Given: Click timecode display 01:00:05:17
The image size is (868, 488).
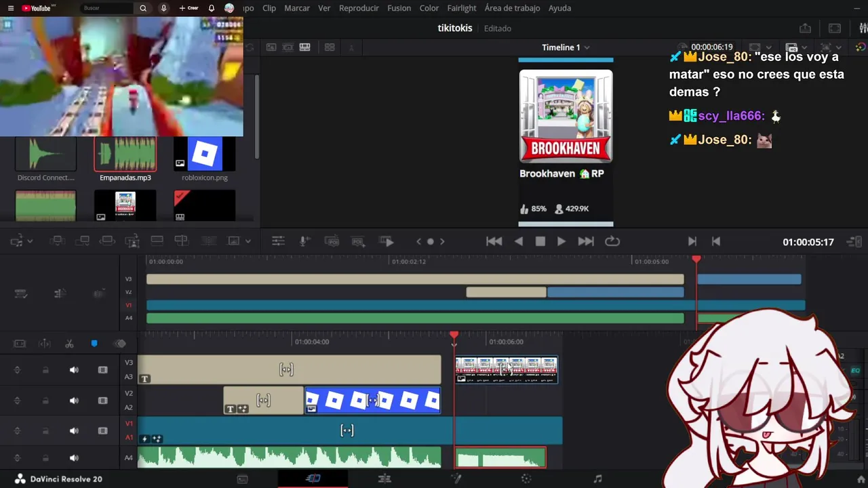Looking at the screenshot, I should (808, 242).
